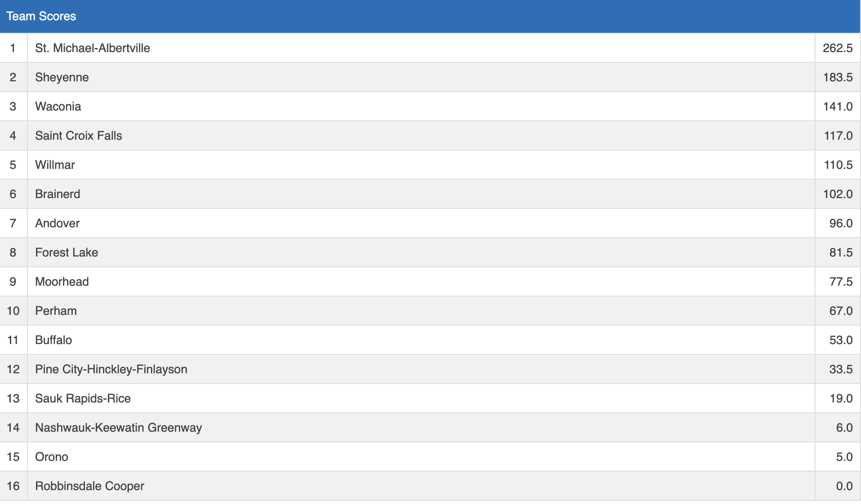The width and height of the screenshot is (861, 504).
Task: Select Sauk Rapids-Rice team name
Action: pyautogui.click(x=83, y=398)
